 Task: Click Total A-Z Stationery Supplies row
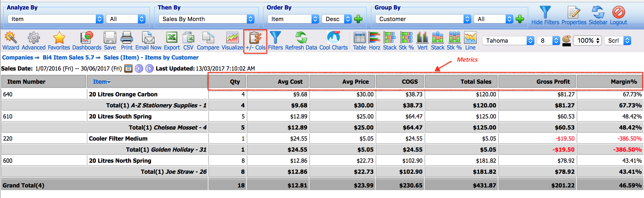coord(322,105)
